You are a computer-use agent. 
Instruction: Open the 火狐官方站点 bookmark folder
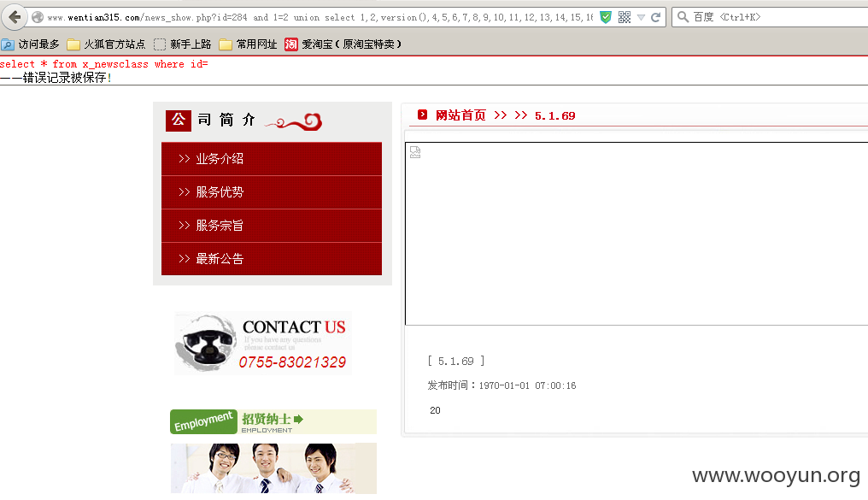[x=106, y=44]
